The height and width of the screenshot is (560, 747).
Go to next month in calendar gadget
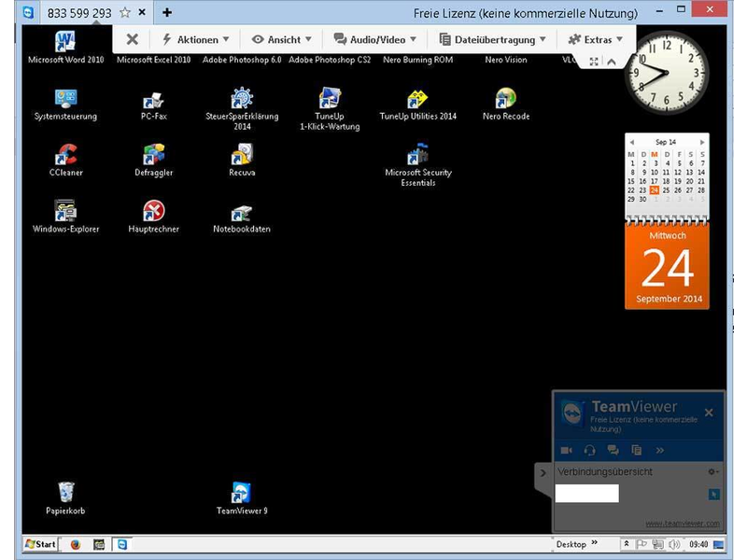point(702,143)
